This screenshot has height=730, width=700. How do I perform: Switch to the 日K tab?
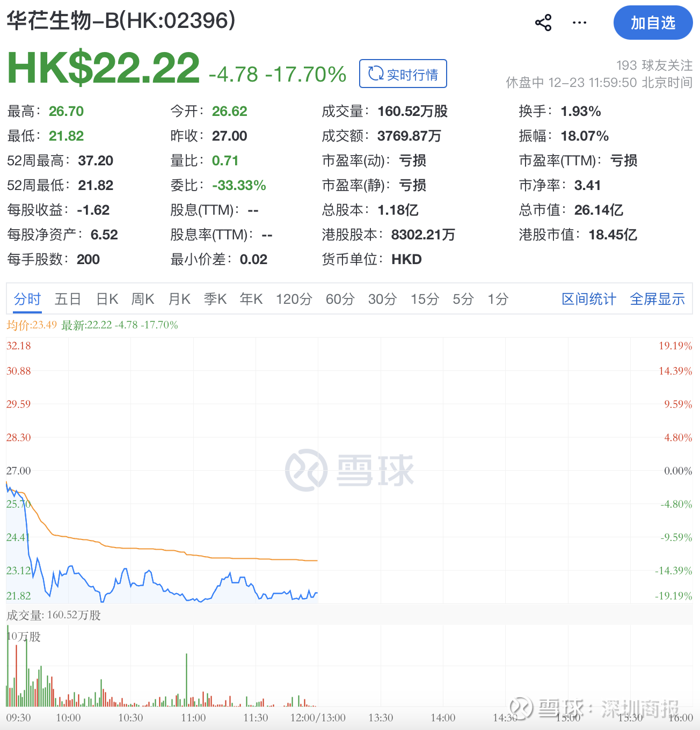pyautogui.click(x=107, y=299)
